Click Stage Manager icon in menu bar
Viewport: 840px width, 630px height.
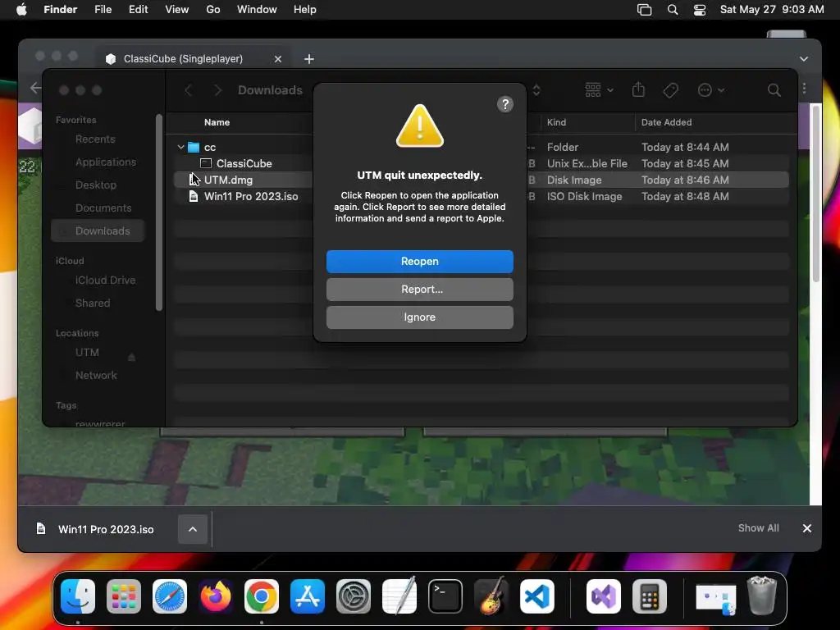644,10
